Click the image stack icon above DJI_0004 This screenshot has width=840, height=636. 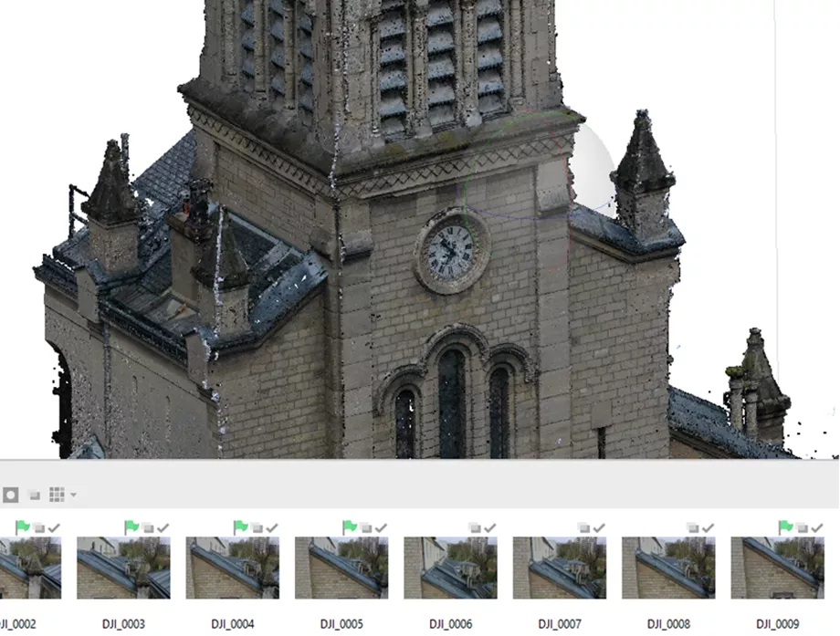[x=257, y=527]
